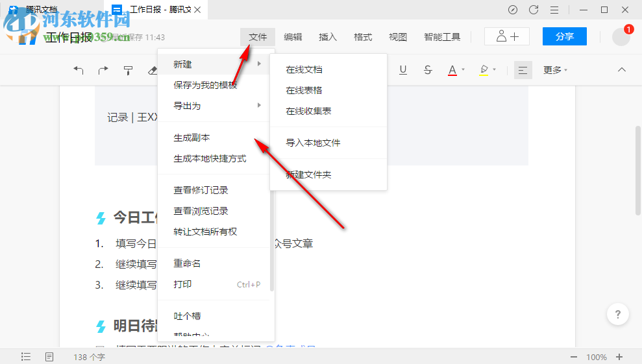Click the 工作日报 document title
Image resolution: width=642 pixels, height=364 pixels.
point(69,38)
